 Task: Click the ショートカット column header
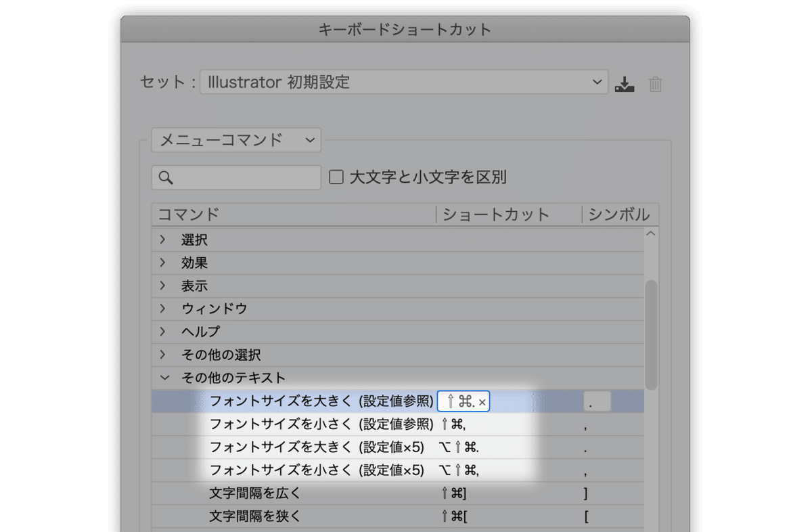496,215
